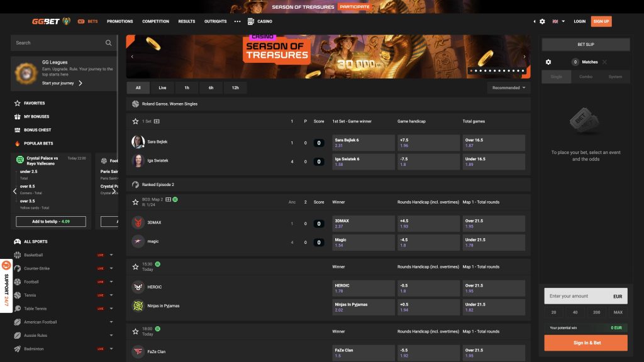Click Sign In & Bet button
The height and width of the screenshot is (362, 644).
[586, 343]
